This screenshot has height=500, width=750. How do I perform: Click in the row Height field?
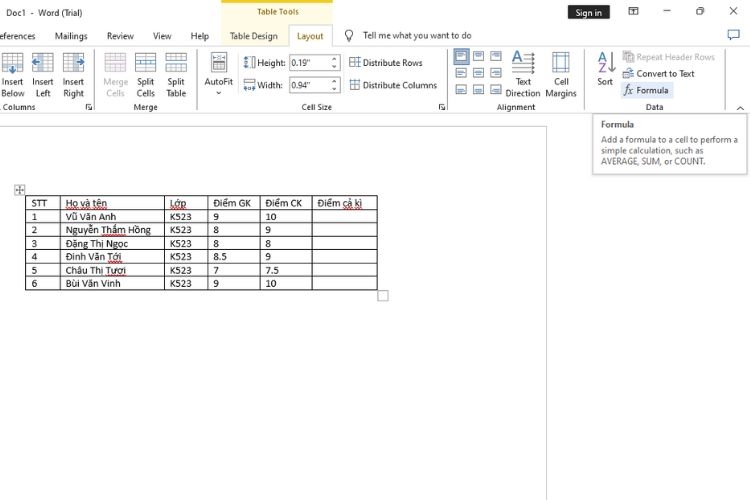tap(309, 63)
